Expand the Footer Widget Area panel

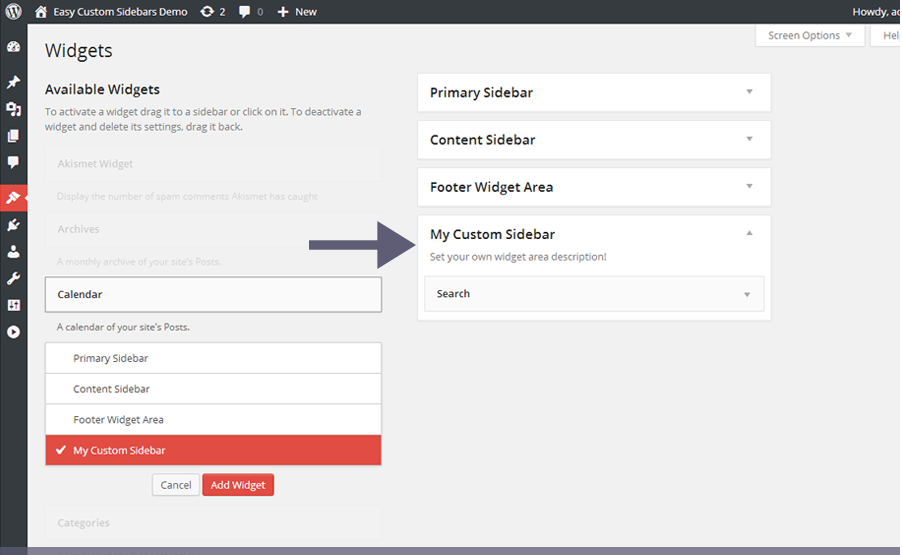tap(749, 186)
